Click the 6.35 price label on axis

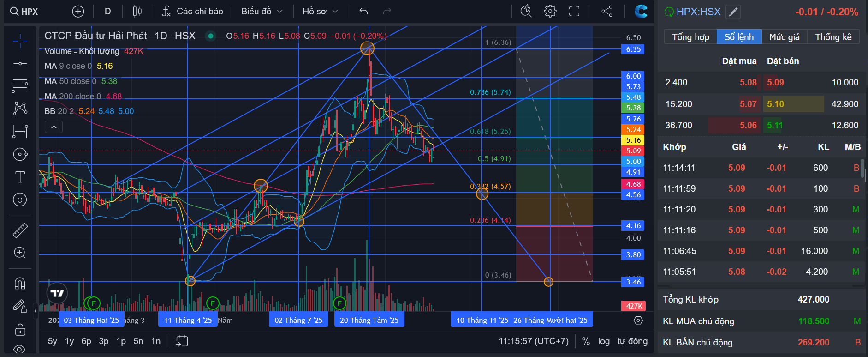click(x=633, y=49)
